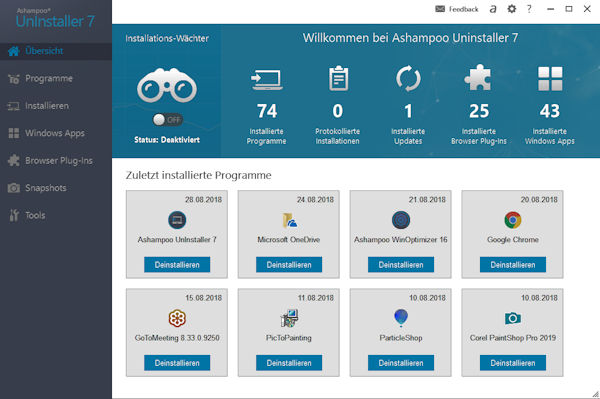Click the Ashampoo WinOptimizer 16 icon
Viewport: 600px width, 399px height.
tap(401, 220)
